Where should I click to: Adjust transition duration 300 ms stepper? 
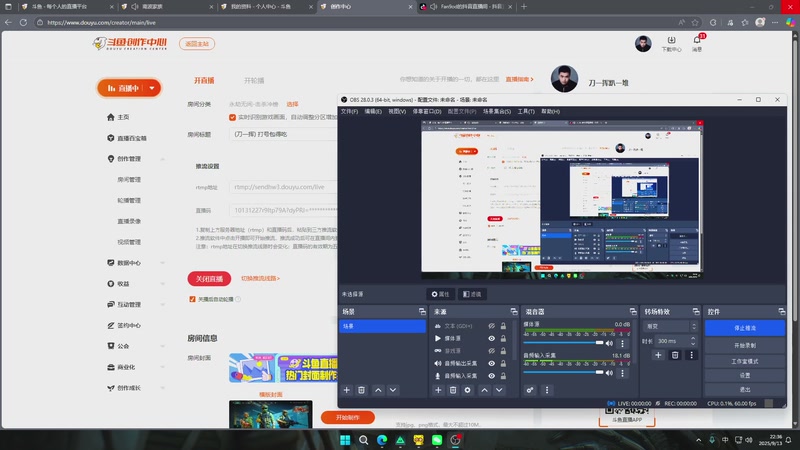(x=693, y=341)
